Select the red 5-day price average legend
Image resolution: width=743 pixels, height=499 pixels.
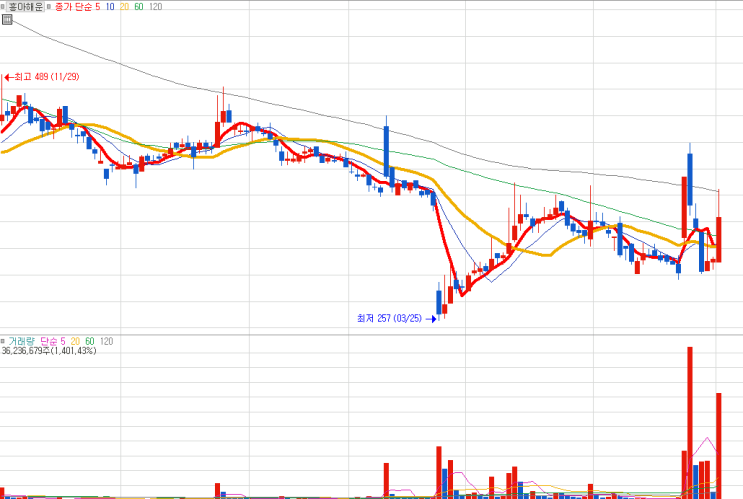click(x=98, y=7)
